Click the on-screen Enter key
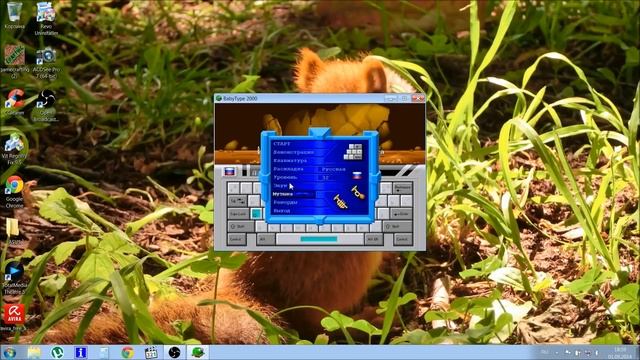Screen dimensions: 640x360 (401, 213)
